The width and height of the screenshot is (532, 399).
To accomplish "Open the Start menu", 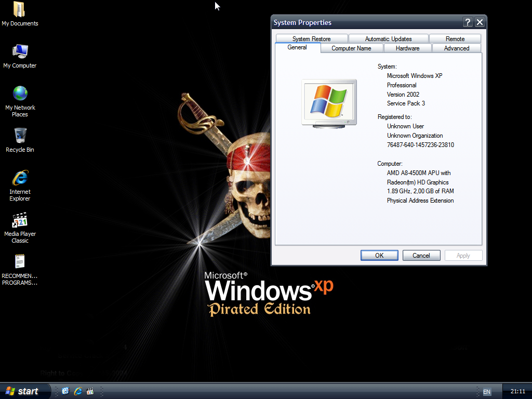I will click(x=25, y=391).
